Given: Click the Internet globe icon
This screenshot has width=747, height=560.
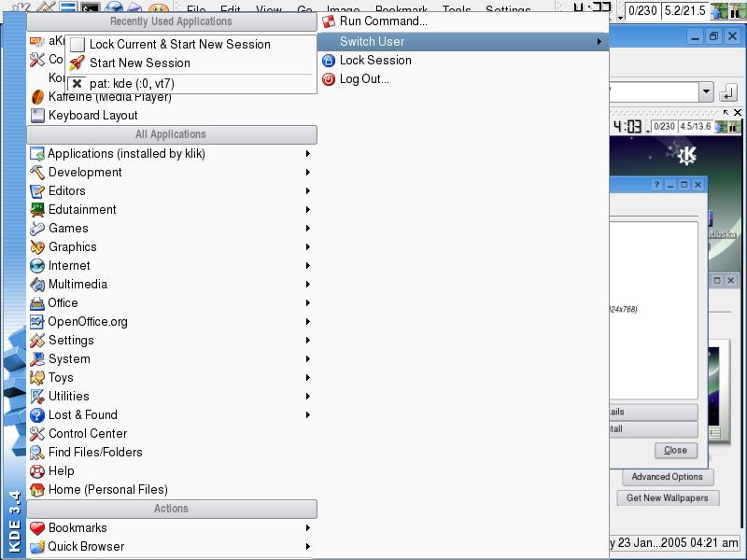Looking at the screenshot, I should click(x=37, y=266).
